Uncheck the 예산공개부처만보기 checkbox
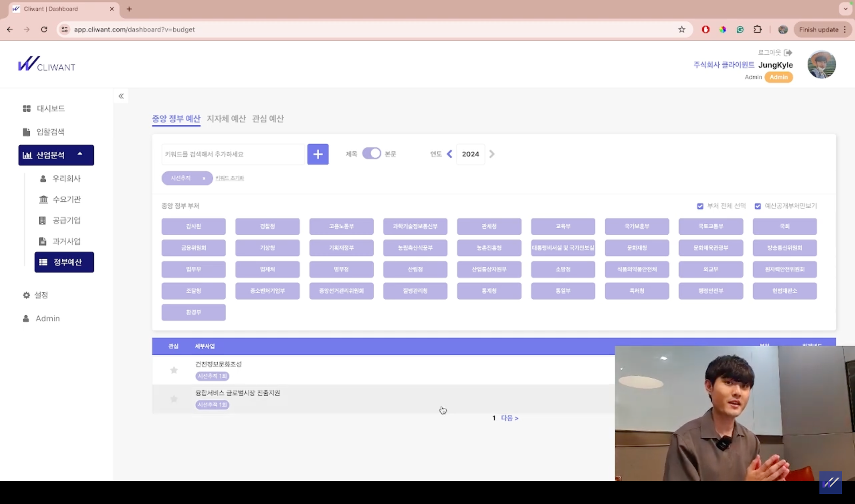The height and width of the screenshot is (504, 855). pyautogui.click(x=758, y=206)
